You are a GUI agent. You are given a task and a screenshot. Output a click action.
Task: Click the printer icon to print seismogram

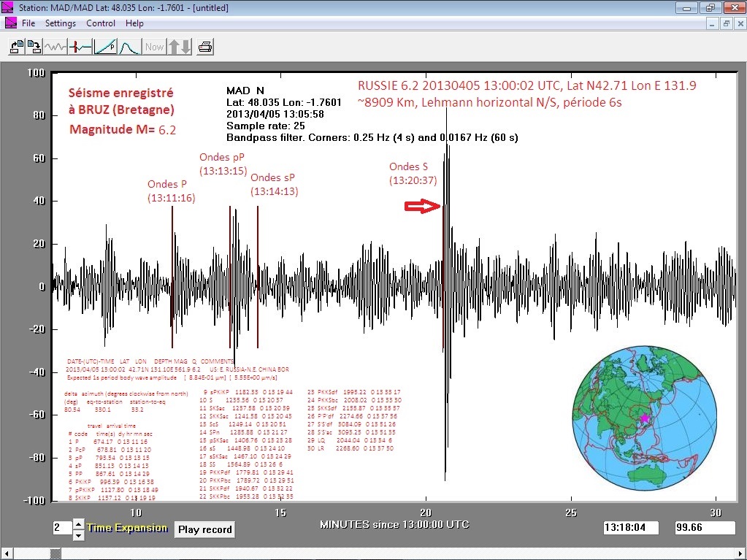pos(205,47)
